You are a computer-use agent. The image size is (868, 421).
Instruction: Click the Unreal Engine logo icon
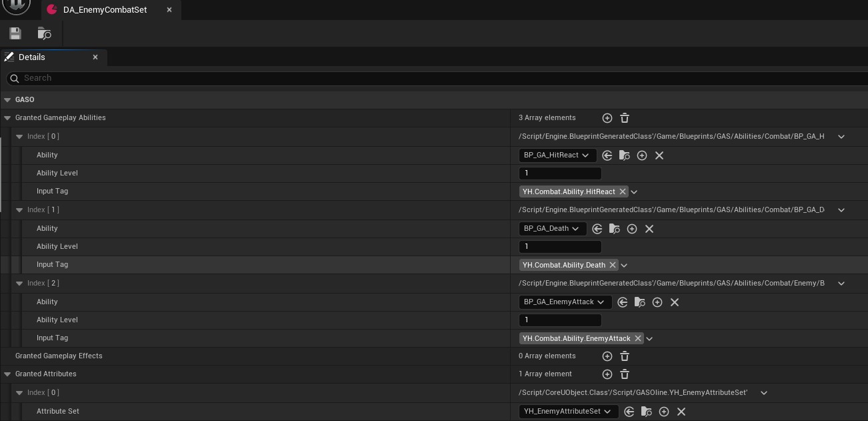click(16, 5)
